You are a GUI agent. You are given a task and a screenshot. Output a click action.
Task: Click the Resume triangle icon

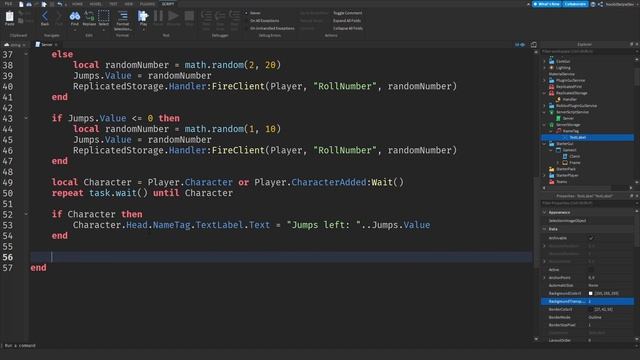173,16
